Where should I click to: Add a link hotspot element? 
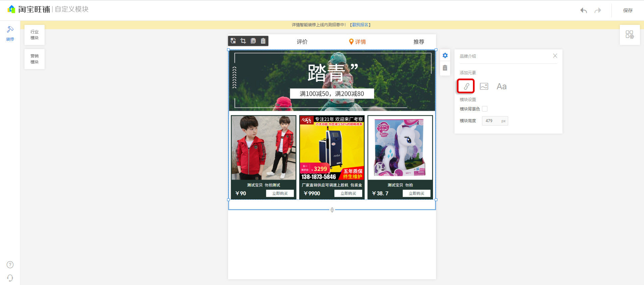pos(466,86)
